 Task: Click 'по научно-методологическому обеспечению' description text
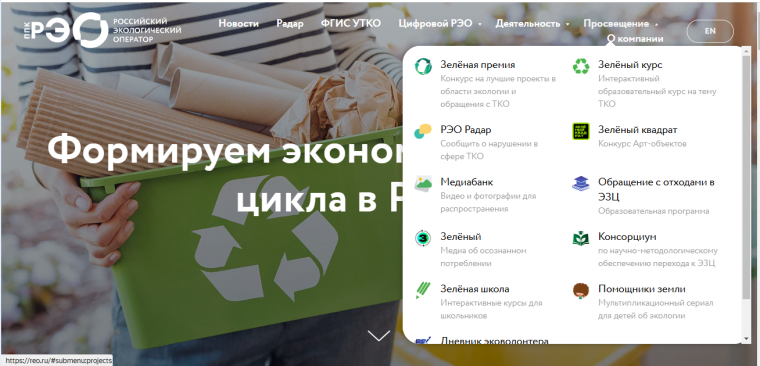(x=658, y=257)
